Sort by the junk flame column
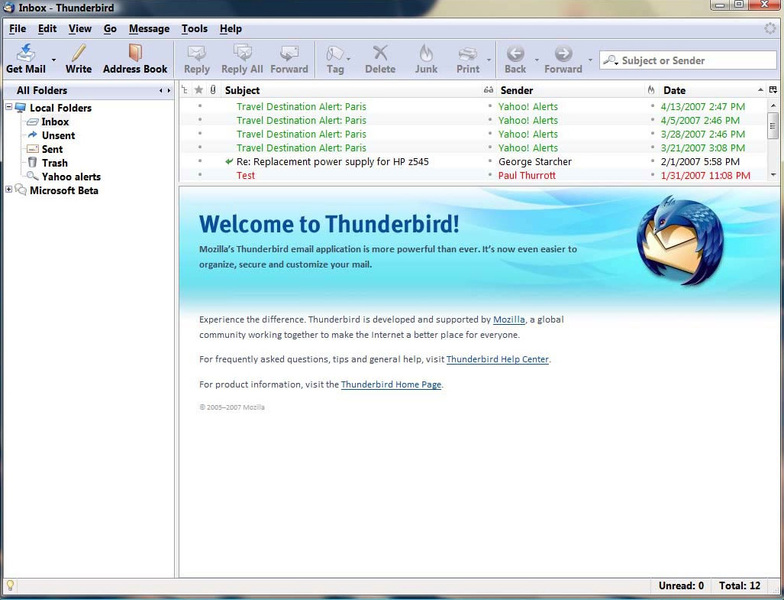Screen dimensions: 784x600 point(651,90)
